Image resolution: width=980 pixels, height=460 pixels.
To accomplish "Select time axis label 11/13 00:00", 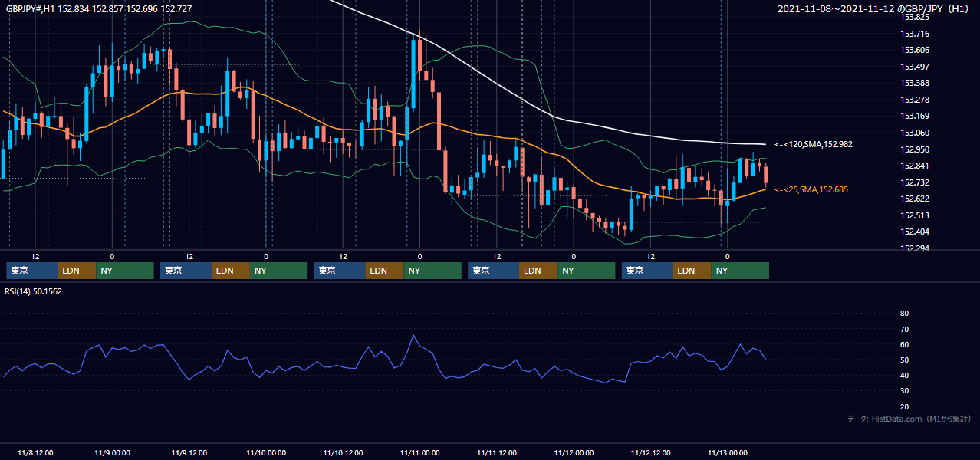I will click(x=727, y=452).
